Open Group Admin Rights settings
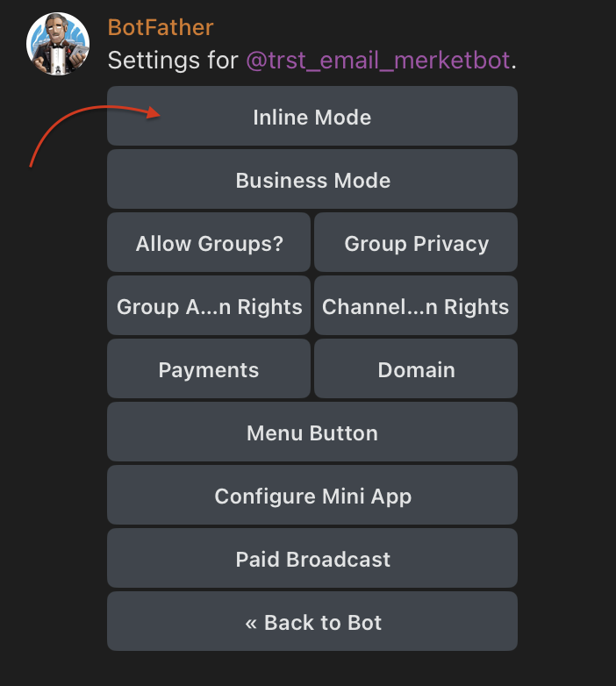The image size is (616, 686). point(209,306)
